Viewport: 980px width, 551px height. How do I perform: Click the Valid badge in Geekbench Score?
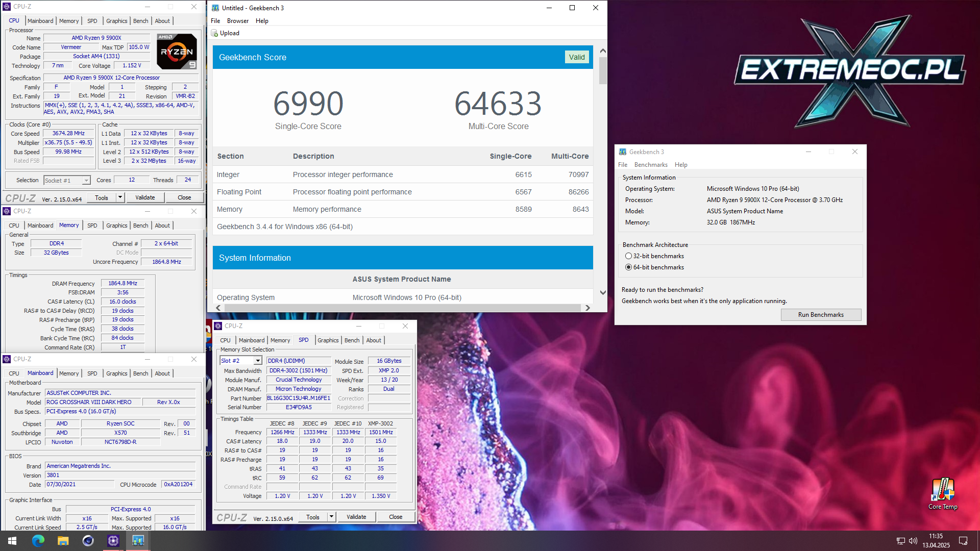pyautogui.click(x=577, y=57)
